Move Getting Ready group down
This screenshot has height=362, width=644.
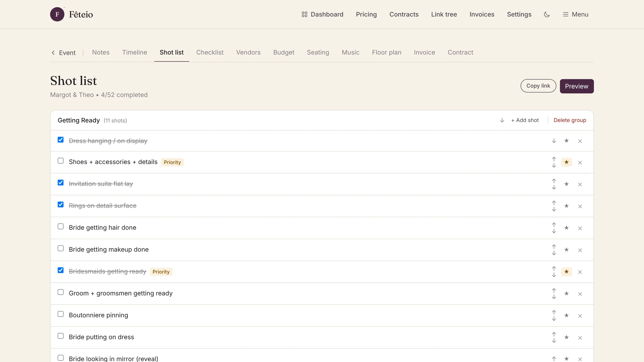502,120
